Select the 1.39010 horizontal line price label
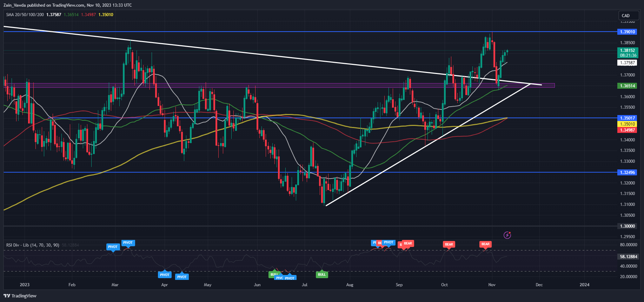 (628, 32)
